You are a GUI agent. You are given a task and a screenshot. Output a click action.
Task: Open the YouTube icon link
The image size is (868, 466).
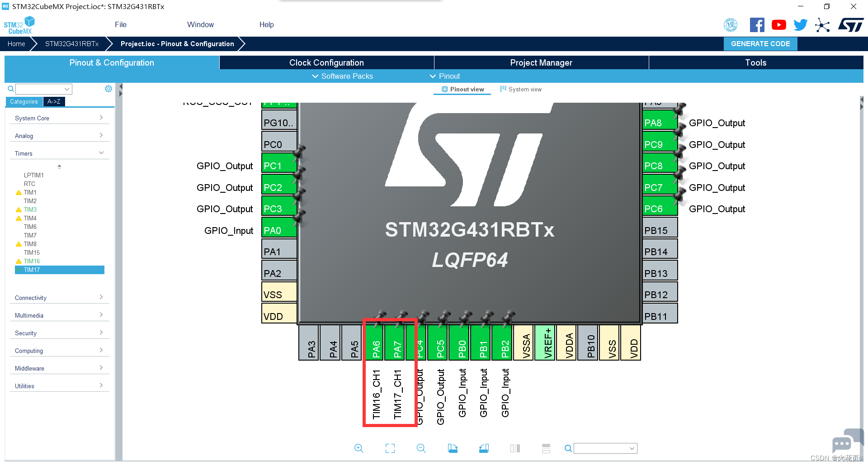tap(778, 25)
